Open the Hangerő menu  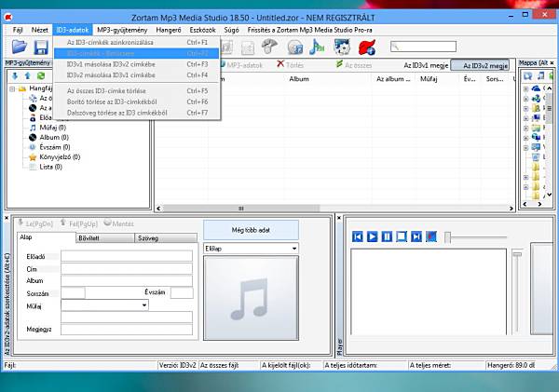coord(169,30)
